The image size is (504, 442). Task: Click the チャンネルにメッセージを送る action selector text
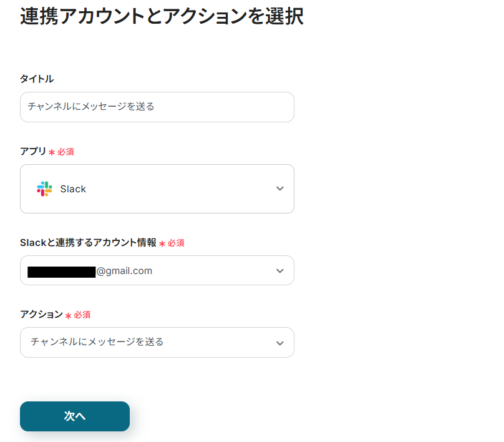97,342
